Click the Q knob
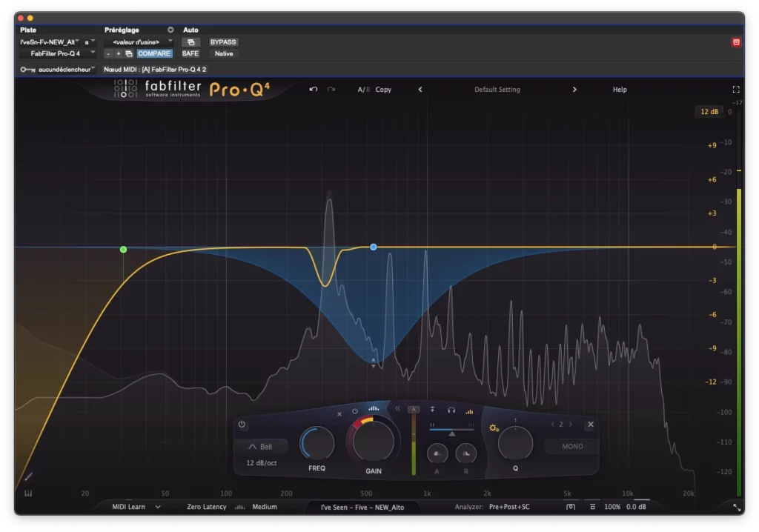Viewport: 759px width, 532px height. pyautogui.click(x=516, y=443)
